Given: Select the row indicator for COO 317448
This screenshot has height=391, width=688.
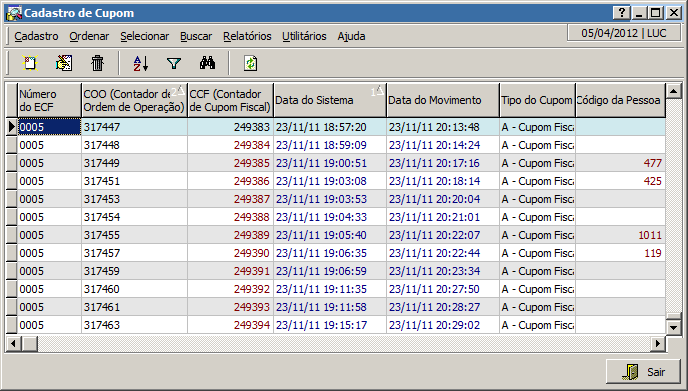Looking at the screenshot, I should pos(11,145).
